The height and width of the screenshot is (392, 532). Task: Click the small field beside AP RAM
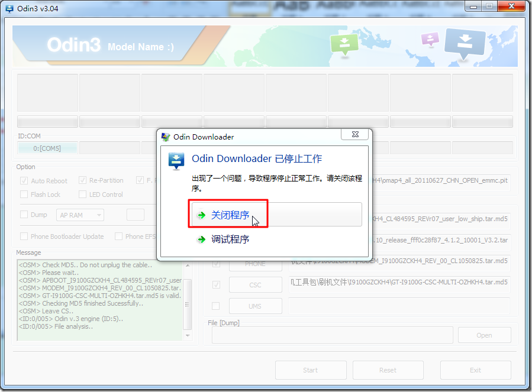[136, 215]
